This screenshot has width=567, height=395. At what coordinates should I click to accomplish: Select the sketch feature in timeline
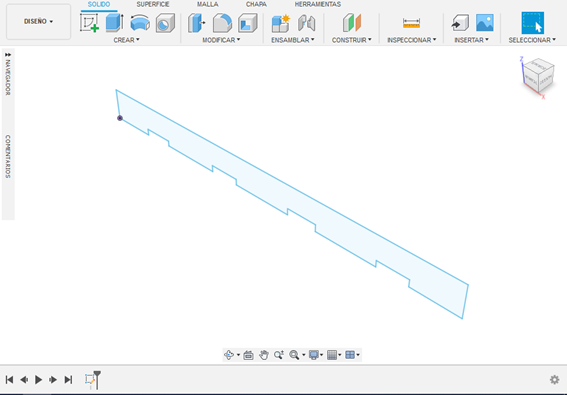pos(90,379)
